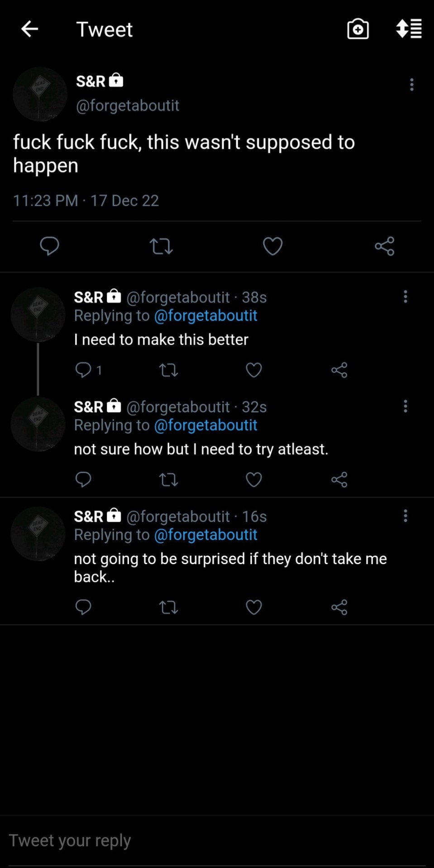This screenshot has height=868, width=434.
Task: Retweet the main "wasn't supposed to happen" tweet
Action: pos(161,246)
